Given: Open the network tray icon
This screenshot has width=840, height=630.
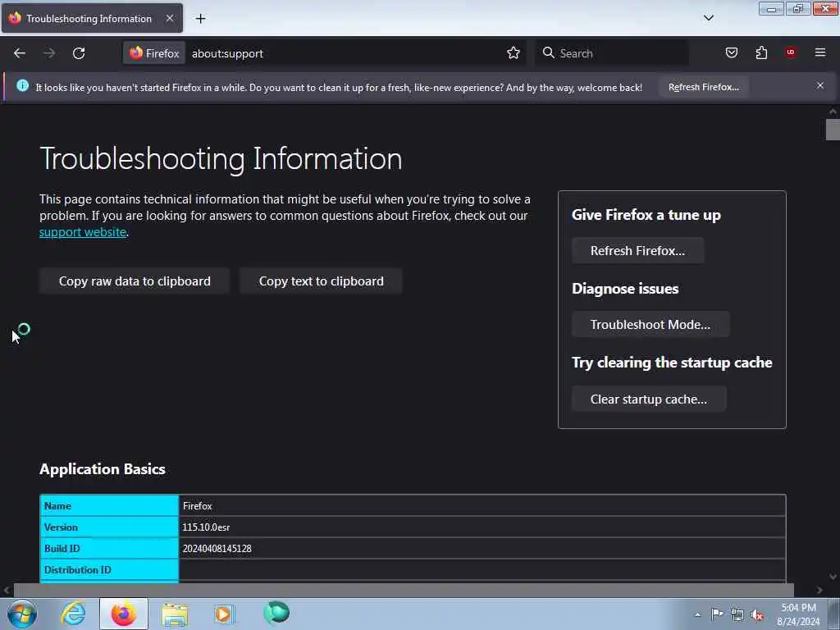Looking at the screenshot, I should 737,614.
